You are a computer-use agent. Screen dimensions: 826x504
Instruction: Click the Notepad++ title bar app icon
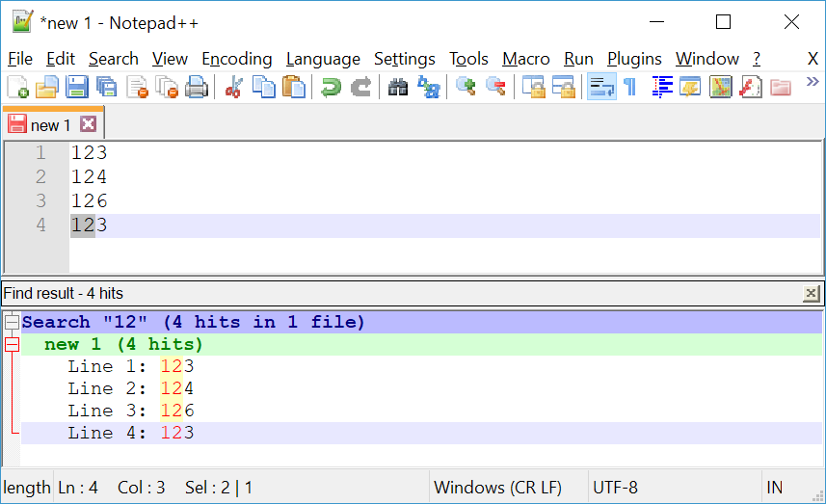(23, 21)
